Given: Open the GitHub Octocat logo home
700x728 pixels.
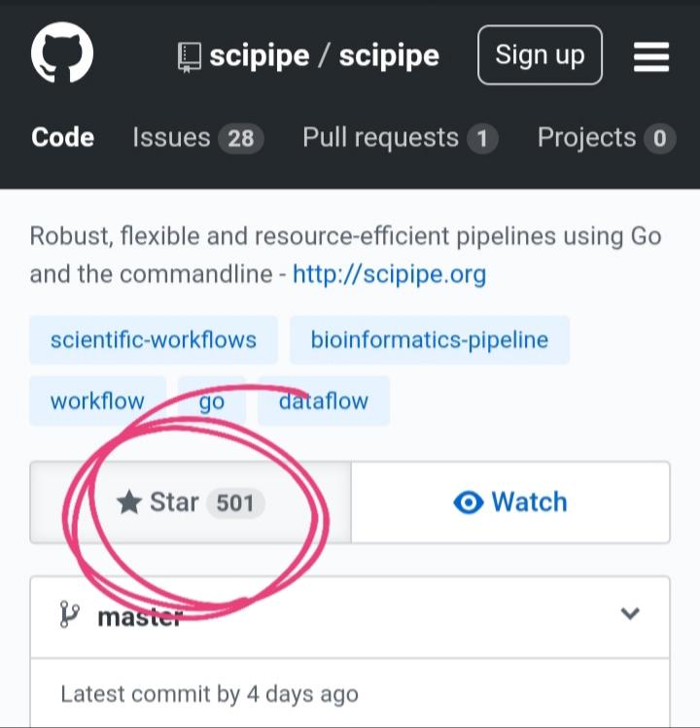Looking at the screenshot, I should [x=62, y=52].
